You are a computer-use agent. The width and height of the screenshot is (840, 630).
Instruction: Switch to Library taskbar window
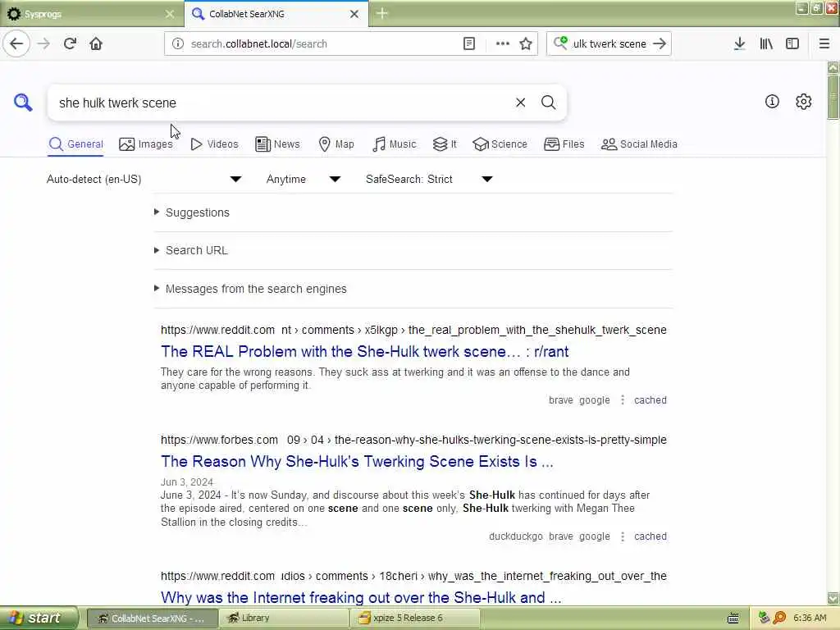(x=283, y=618)
